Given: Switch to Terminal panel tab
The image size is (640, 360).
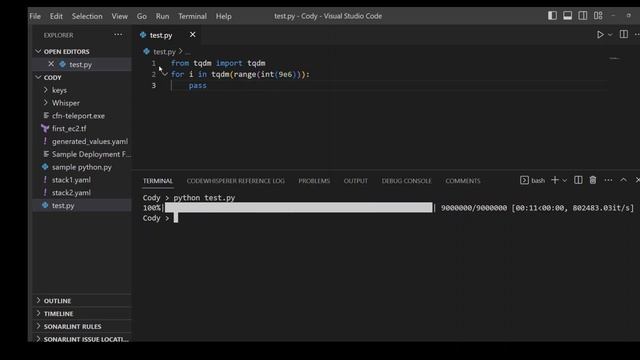Looking at the screenshot, I should [158, 181].
